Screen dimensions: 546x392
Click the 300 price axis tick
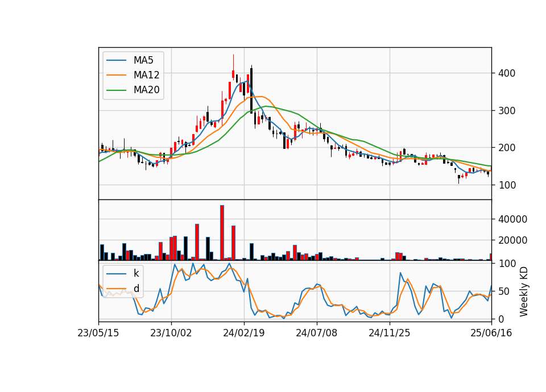[507, 111]
